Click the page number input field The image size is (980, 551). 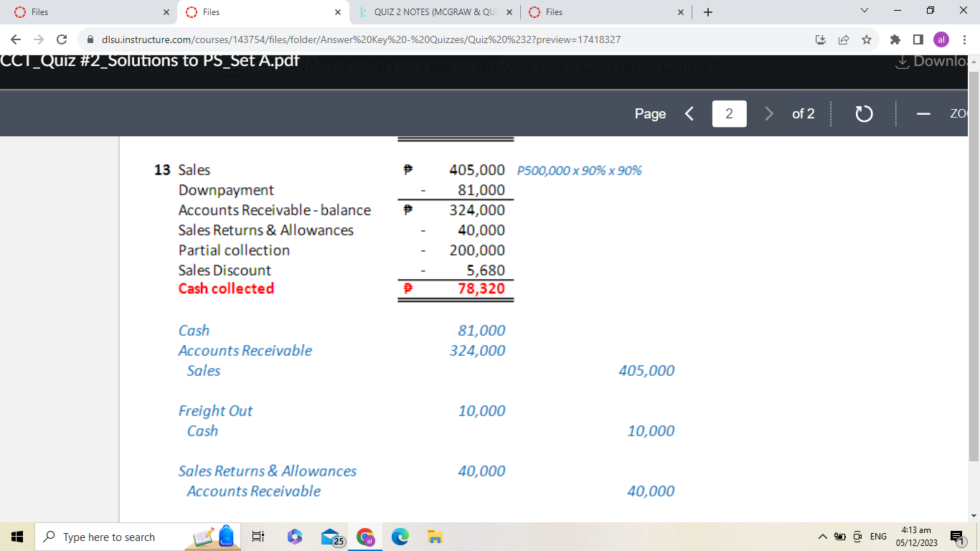(729, 114)
